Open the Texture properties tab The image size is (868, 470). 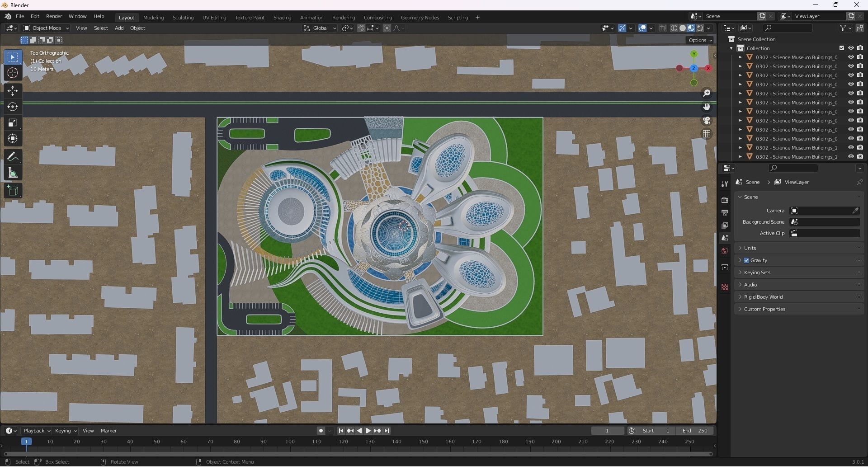(x=725, y=287)
